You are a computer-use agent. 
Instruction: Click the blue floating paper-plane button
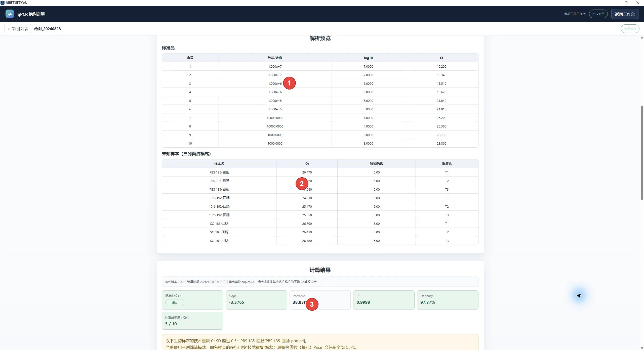click(x=579, y=296)
